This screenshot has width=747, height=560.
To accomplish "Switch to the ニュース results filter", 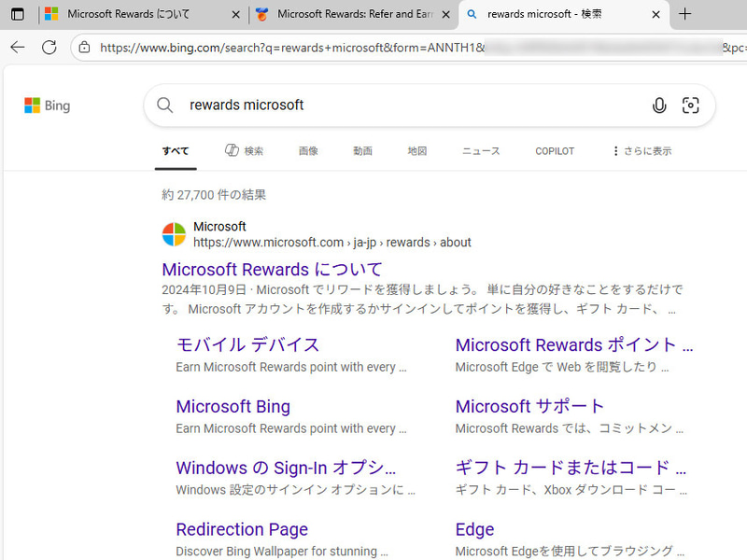I will pyautogui.click(x=480, y=150).
